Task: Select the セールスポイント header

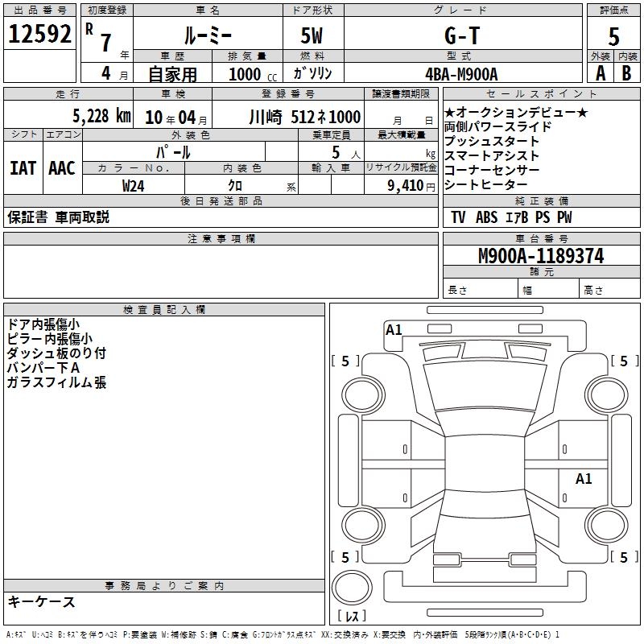Action: coord(542,93)
